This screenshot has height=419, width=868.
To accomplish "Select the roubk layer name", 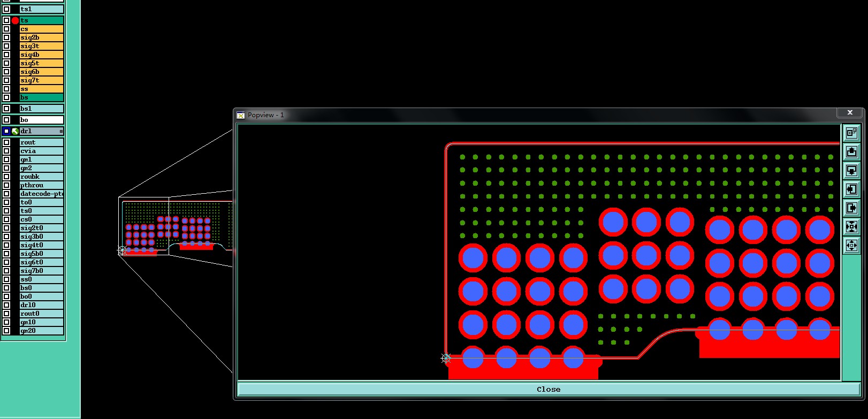I will tap(42, 177).
